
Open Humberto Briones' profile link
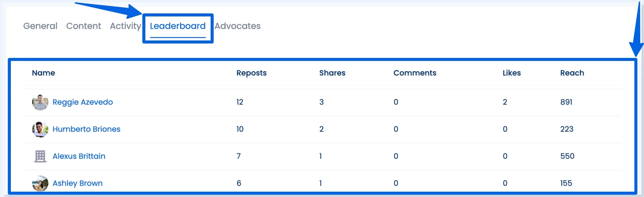(86, 129)
